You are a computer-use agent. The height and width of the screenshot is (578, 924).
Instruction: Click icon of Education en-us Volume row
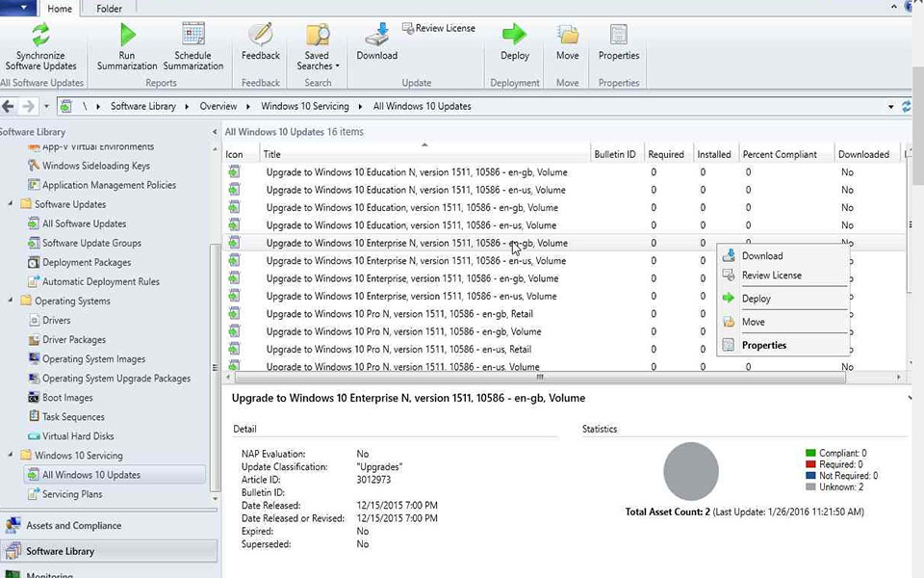[235, 224]
